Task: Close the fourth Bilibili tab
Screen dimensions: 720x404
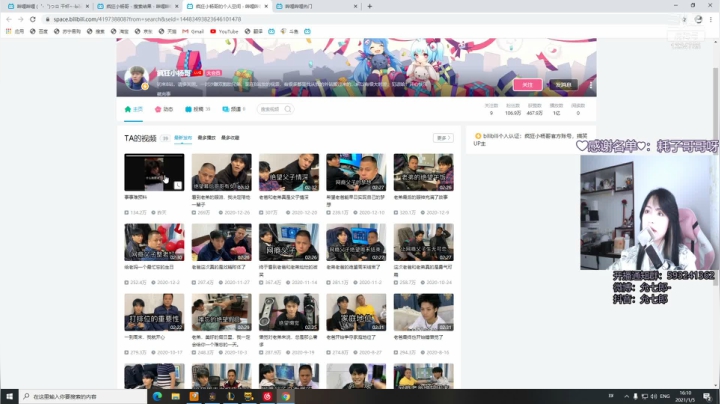Action: [x=355, y=6]
